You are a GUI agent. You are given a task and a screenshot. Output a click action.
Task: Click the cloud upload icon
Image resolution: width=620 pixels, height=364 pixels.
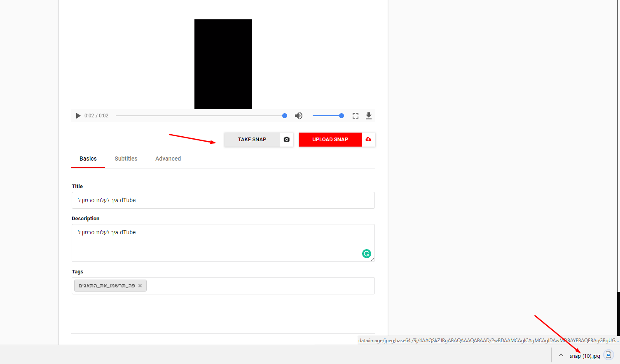pos(368,140)
